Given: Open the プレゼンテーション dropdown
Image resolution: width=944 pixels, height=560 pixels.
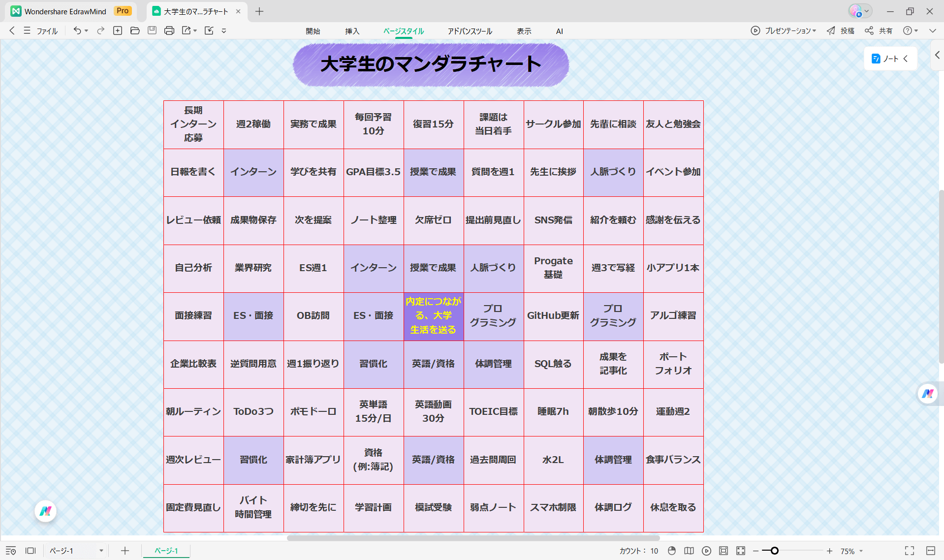Looking at the screenshot, I should pos(784,31).
